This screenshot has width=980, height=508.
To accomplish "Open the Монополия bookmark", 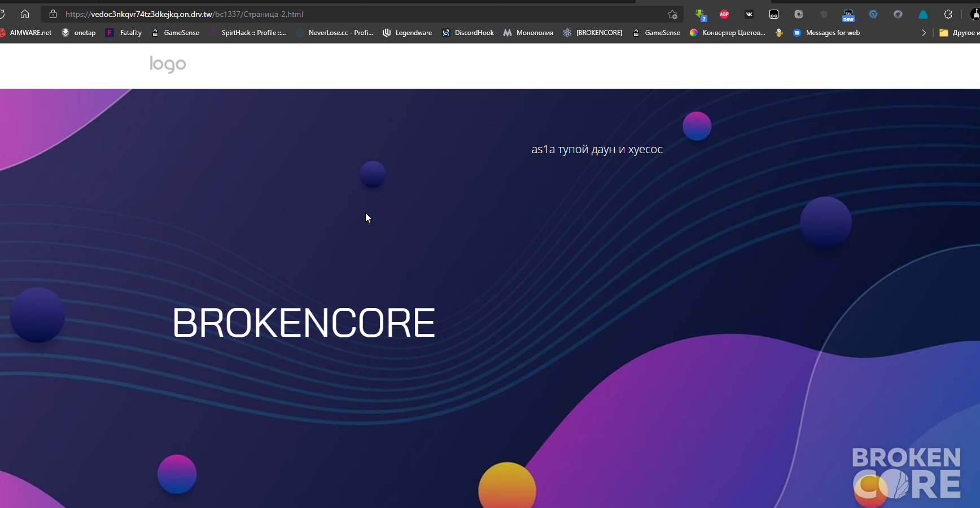I will 528,33.
